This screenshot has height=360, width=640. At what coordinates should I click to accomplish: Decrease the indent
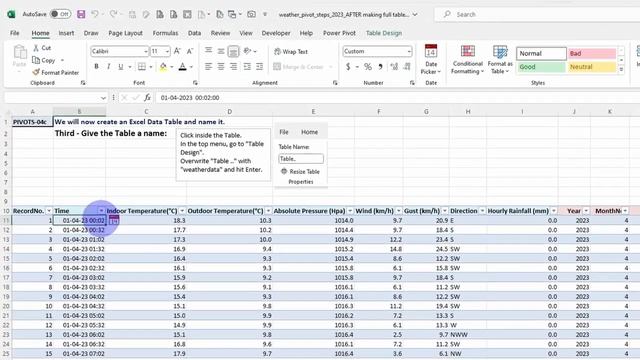click(247, 67)
